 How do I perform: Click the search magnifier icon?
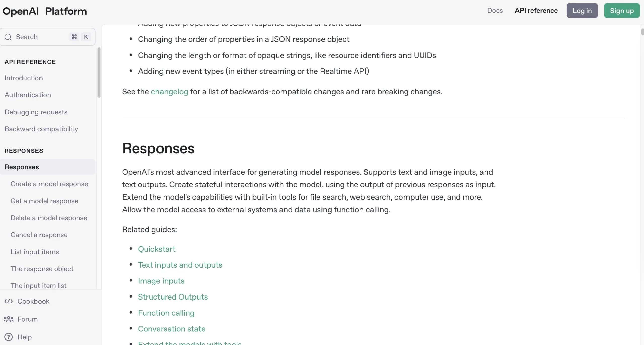(8, 37)
